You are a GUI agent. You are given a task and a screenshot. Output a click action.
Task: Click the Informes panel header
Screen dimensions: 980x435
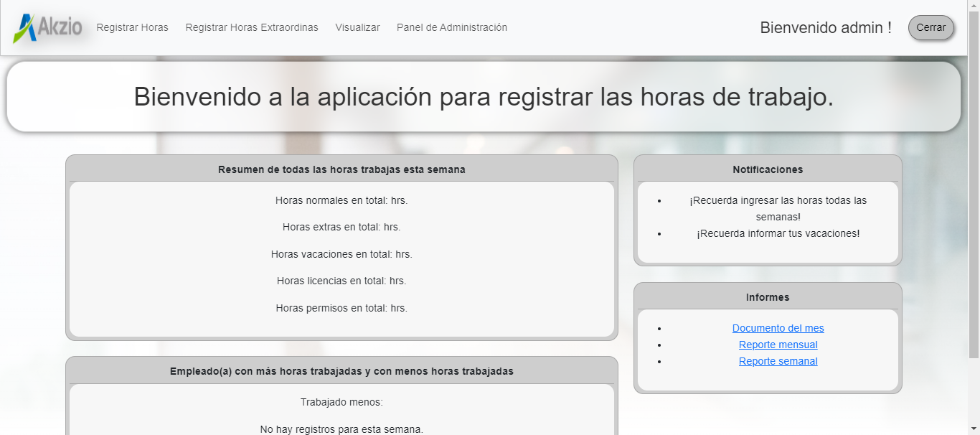click(x=768, y=297)
